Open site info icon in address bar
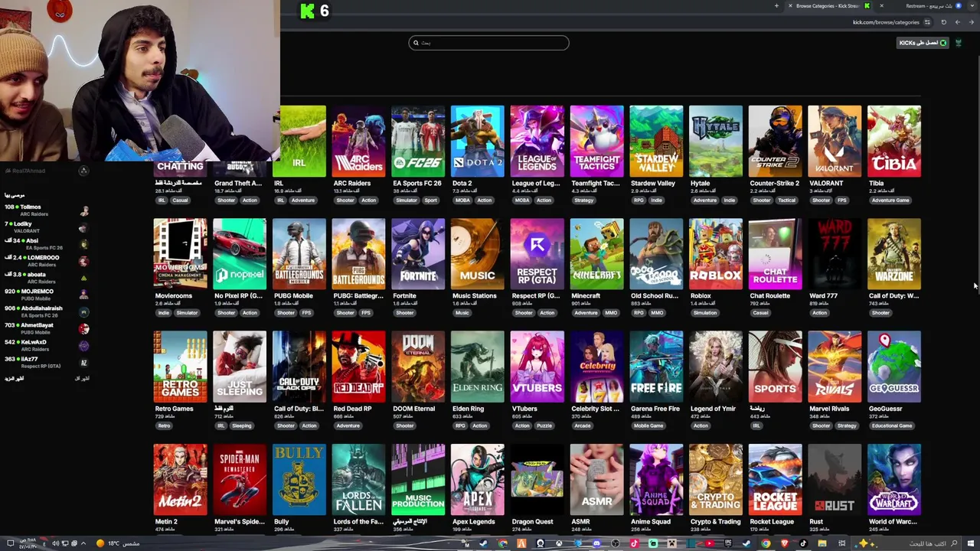This screenshot has height=551, width=980. [927, 22]
